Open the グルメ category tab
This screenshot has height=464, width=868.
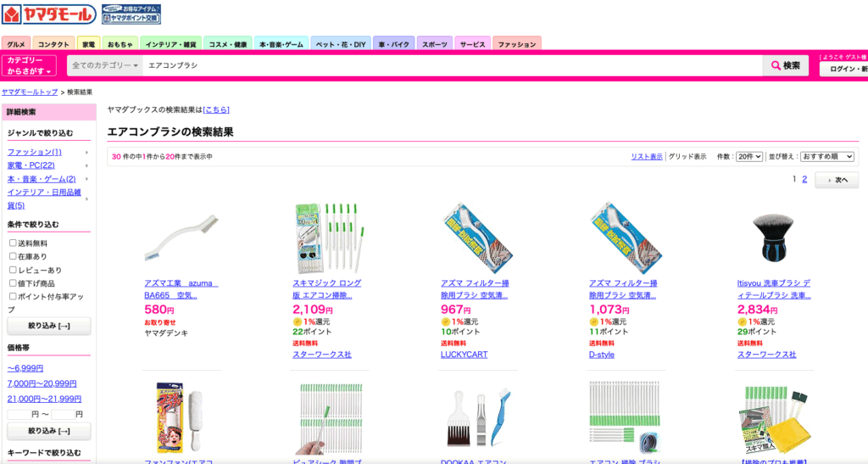pyautogui.click(x=16, y=44)
